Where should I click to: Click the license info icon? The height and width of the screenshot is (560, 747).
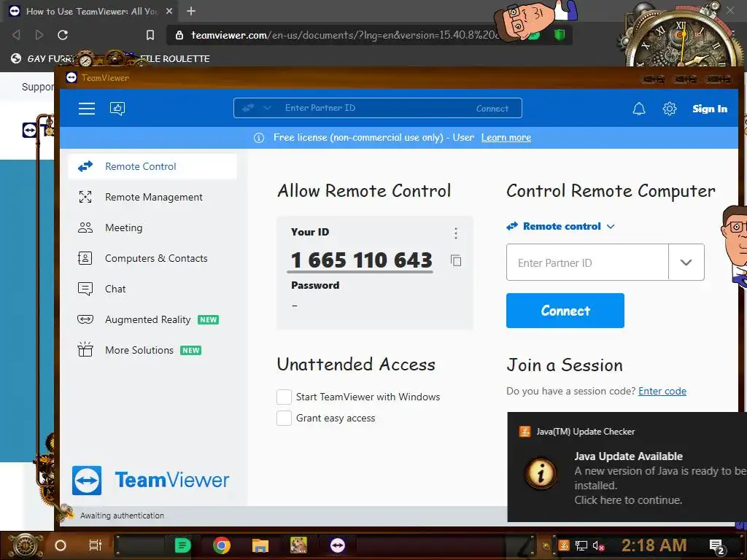click(259, 138)
